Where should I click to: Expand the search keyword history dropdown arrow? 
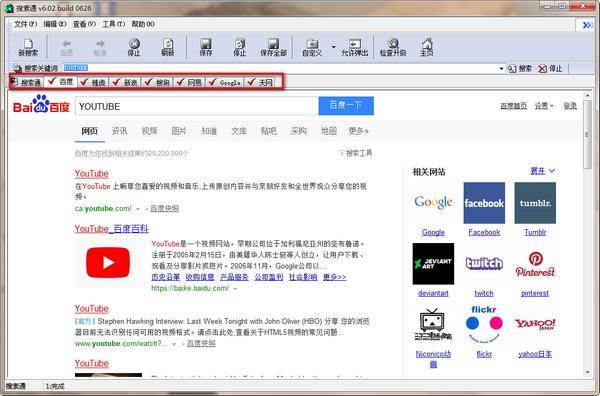[x=501, y=68]
